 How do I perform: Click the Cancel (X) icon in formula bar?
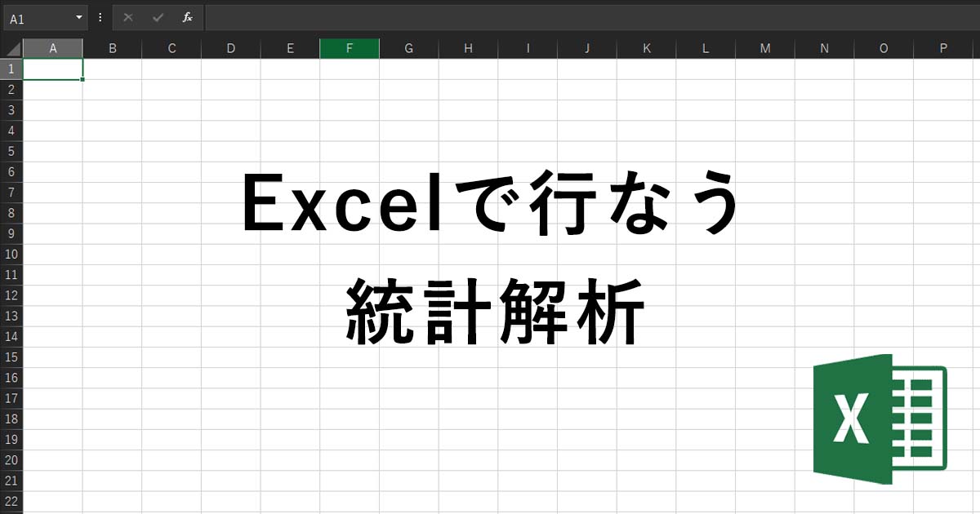point(128,17)
